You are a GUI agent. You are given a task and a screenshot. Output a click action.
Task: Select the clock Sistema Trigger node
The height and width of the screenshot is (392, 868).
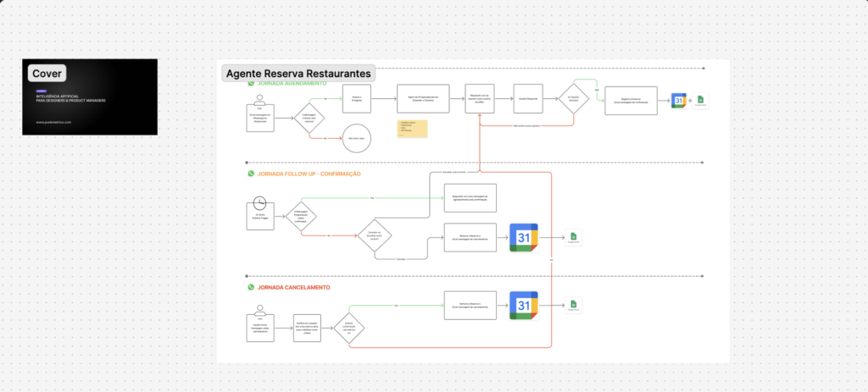pos(260,212)
